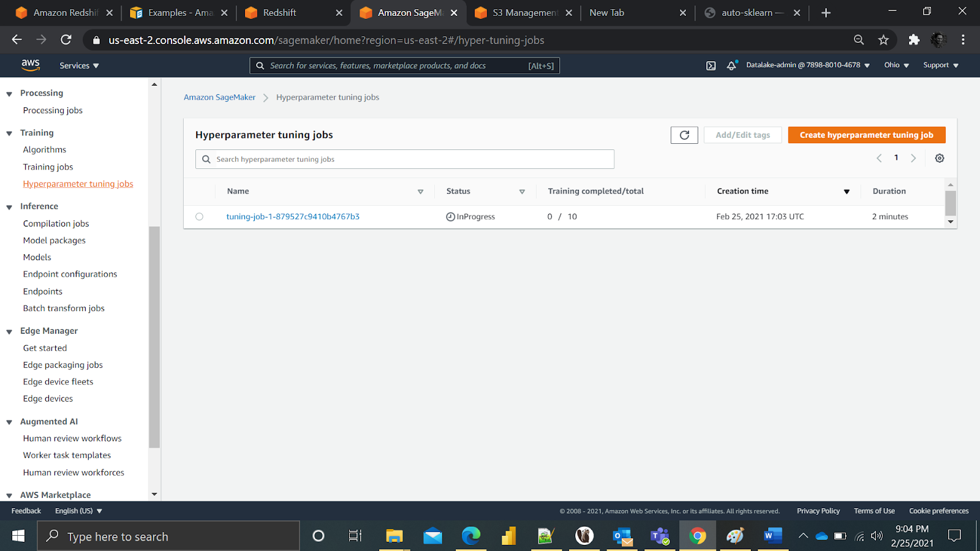Click the AWS services search field
This screenshot has height=551, width=980.
[x=404, y=66]
